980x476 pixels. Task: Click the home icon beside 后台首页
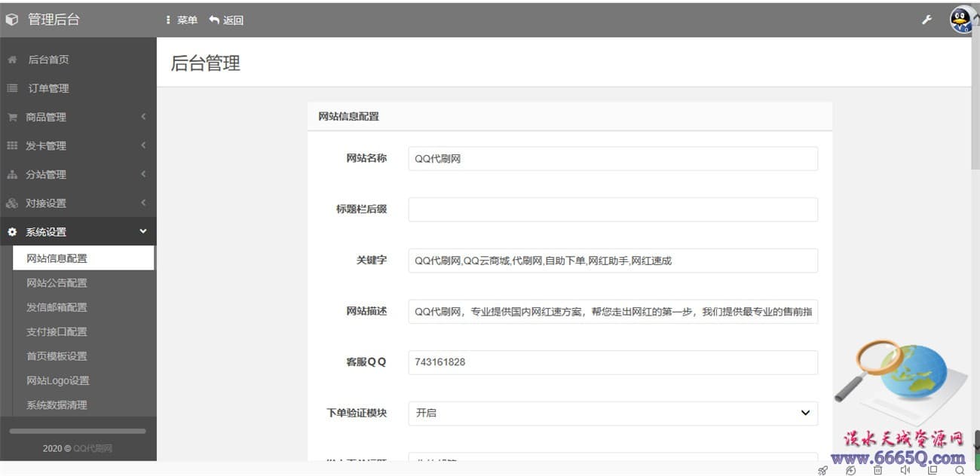click(12, 59)
